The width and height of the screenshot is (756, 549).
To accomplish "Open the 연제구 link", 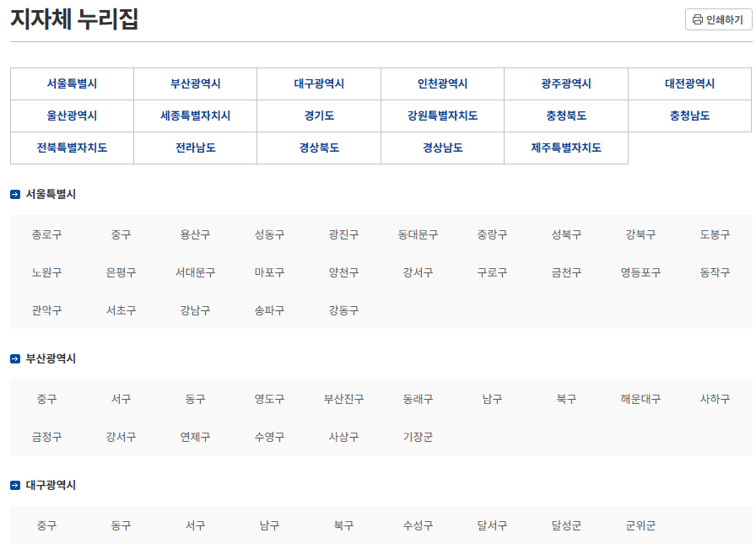I will [195, 437].
